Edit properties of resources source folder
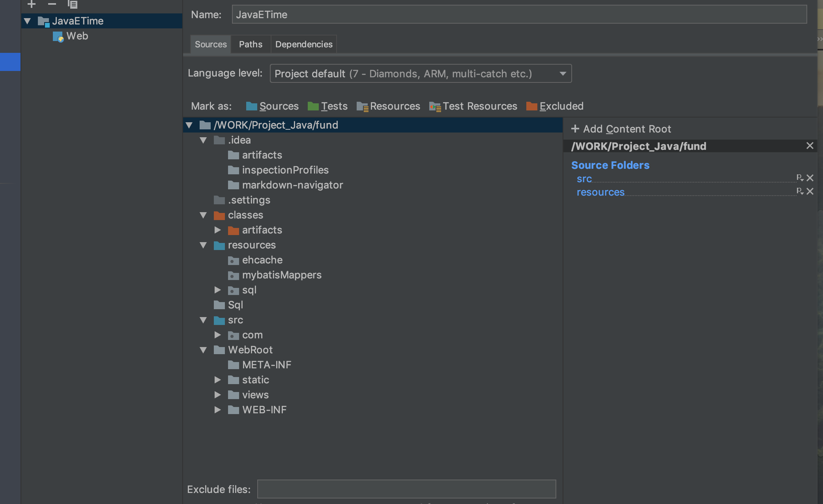Image resolution: width=823 pixels, height=504 pixels. point(800,191)
